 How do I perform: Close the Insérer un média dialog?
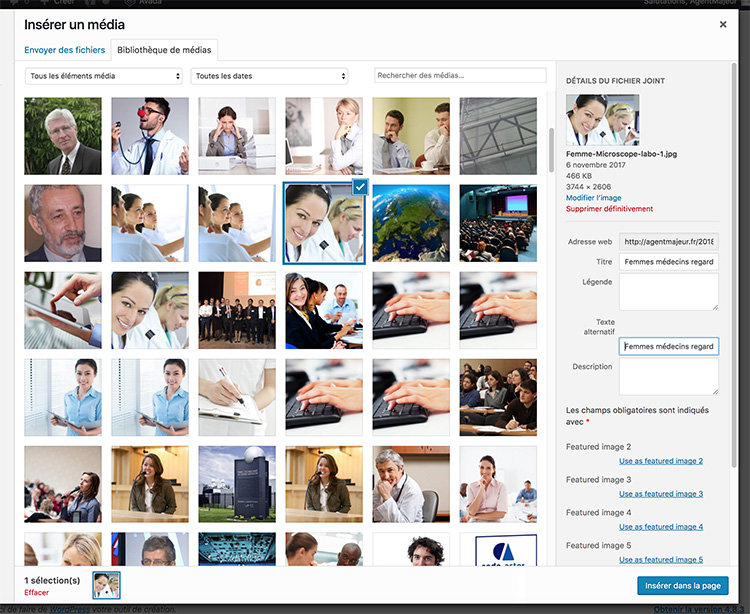point(723,24)
